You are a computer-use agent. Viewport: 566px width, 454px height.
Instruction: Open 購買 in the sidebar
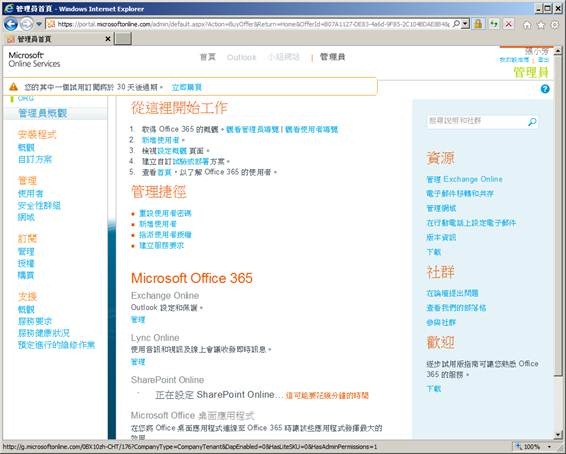point(26,275)
